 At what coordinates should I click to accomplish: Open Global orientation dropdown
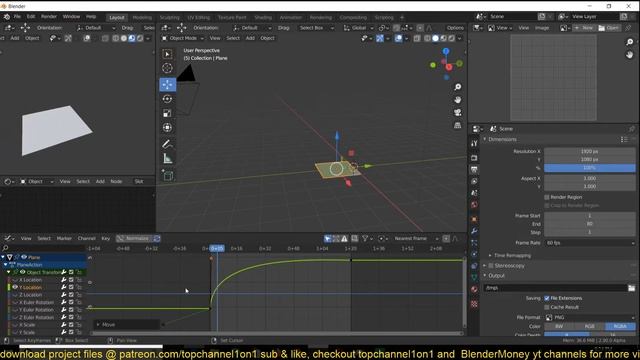click(358, 28)
